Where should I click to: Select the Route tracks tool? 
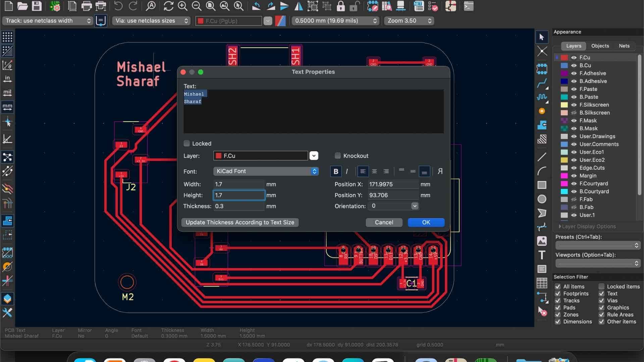click(542, 83)
